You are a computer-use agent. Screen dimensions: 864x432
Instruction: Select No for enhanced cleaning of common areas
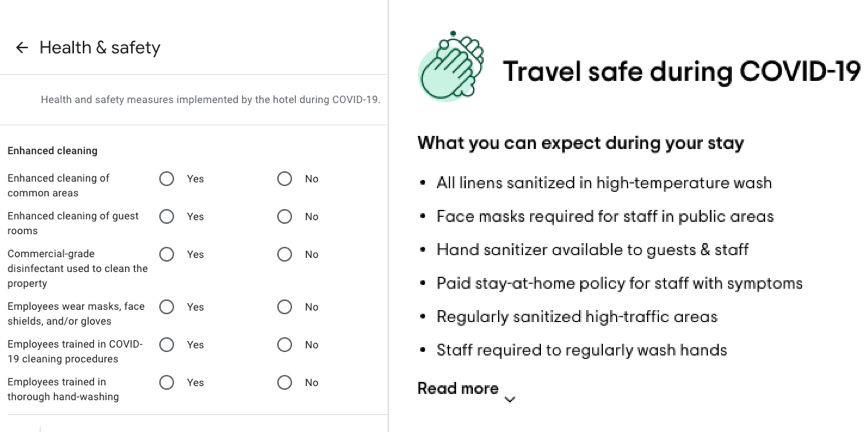[x=284, y=179]
